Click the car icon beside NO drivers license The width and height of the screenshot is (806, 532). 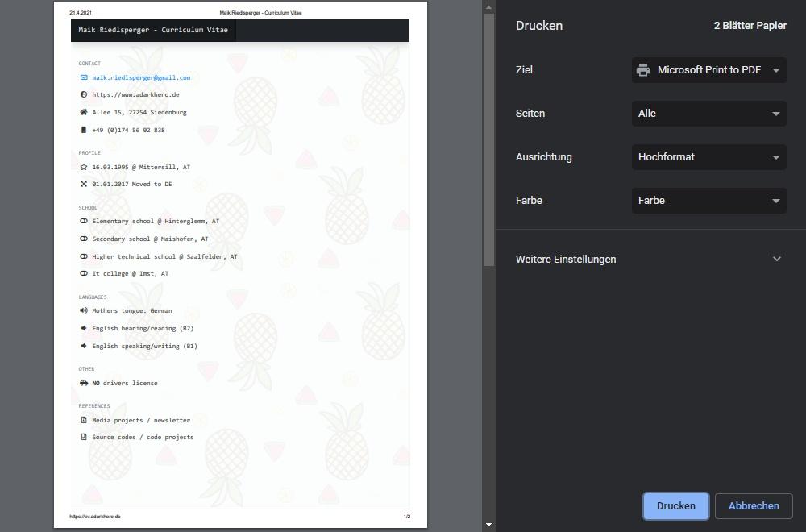pyautogui.click(x=84, y=383)
